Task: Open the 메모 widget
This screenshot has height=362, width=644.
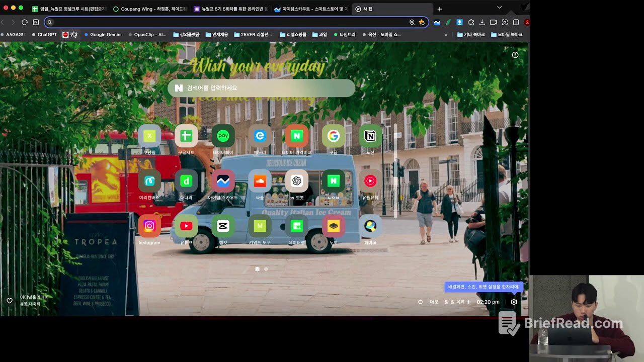Action: (434, 302)
